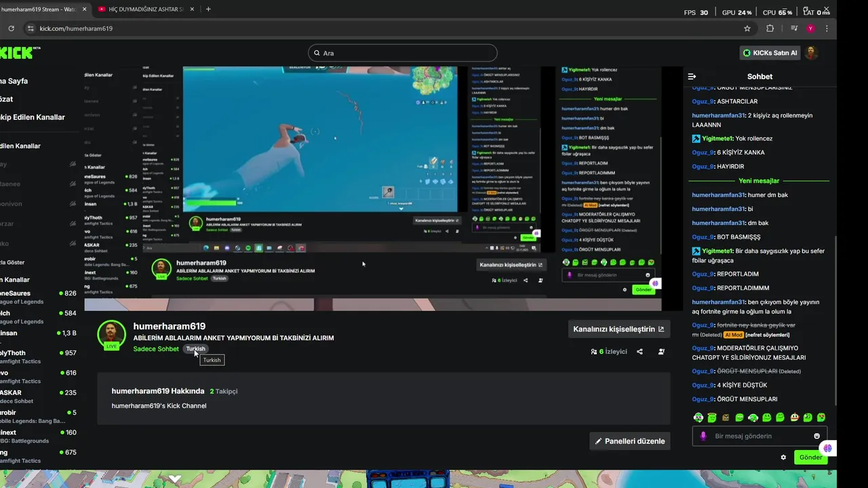Insert the red-and-white robot emote
Screen dimensions: 868x488
pyautogui.click(x=793, y=418)
